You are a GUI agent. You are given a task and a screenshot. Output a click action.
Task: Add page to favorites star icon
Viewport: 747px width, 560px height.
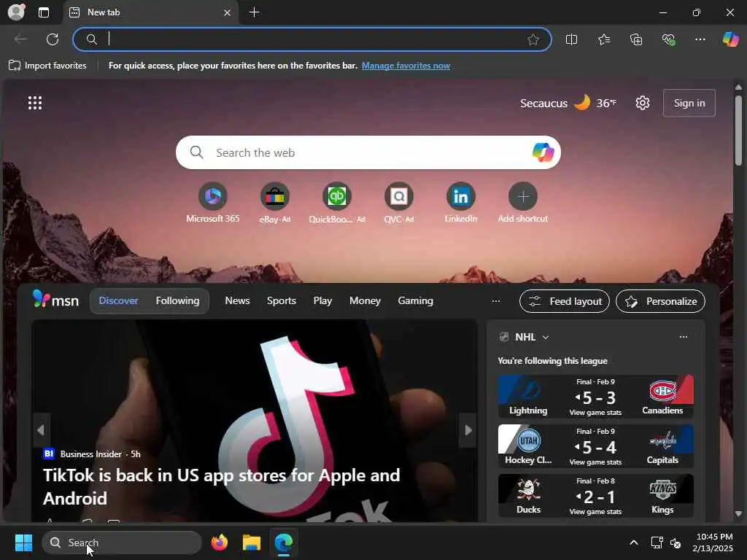533,39
